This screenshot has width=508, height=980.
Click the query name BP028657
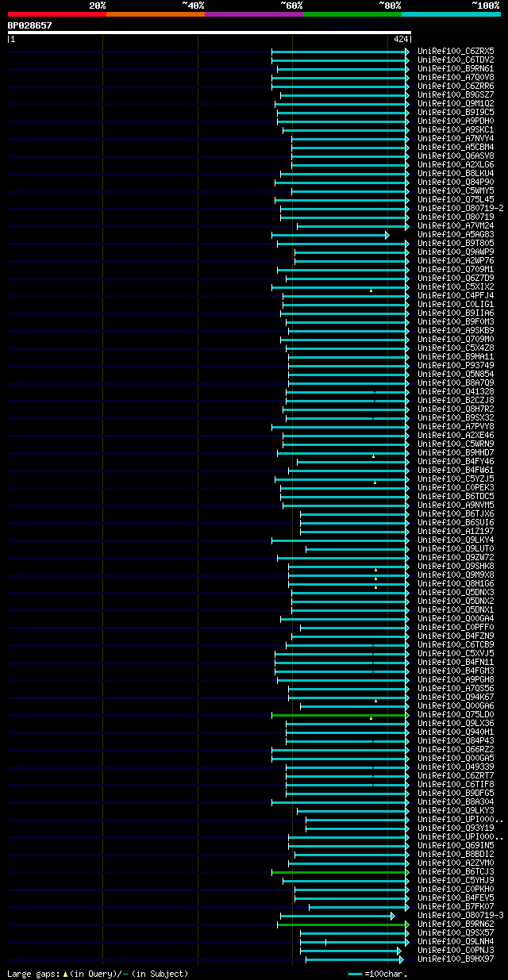[29, 25]
